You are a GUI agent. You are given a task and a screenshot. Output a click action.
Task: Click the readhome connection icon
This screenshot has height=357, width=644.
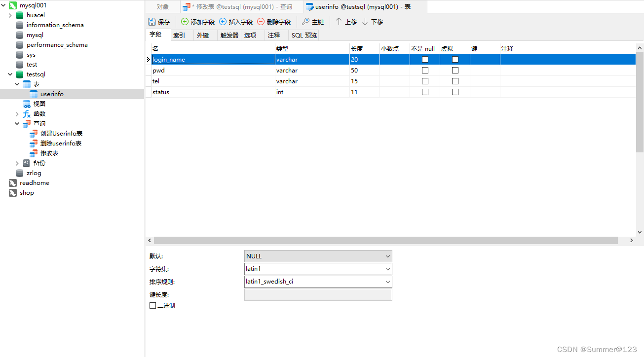pos(13,183)
